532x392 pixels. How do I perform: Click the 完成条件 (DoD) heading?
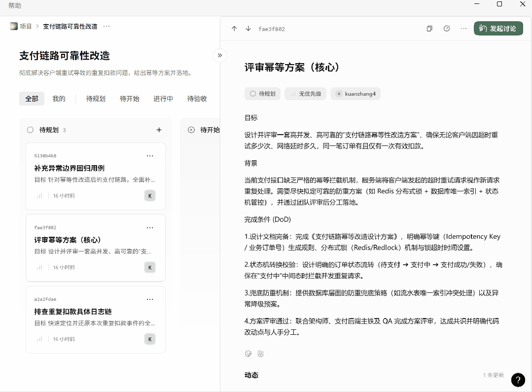[x=268, y=219]
